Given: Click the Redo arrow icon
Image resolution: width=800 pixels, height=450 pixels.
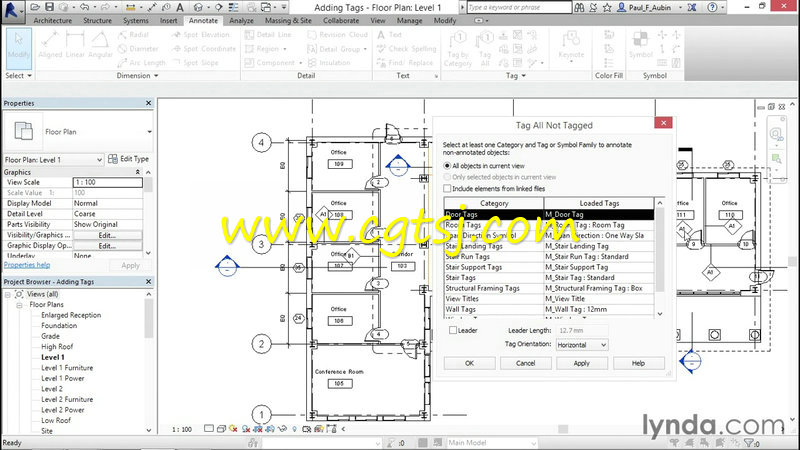Looking at the screenshot, I should [x=105, y=7].
